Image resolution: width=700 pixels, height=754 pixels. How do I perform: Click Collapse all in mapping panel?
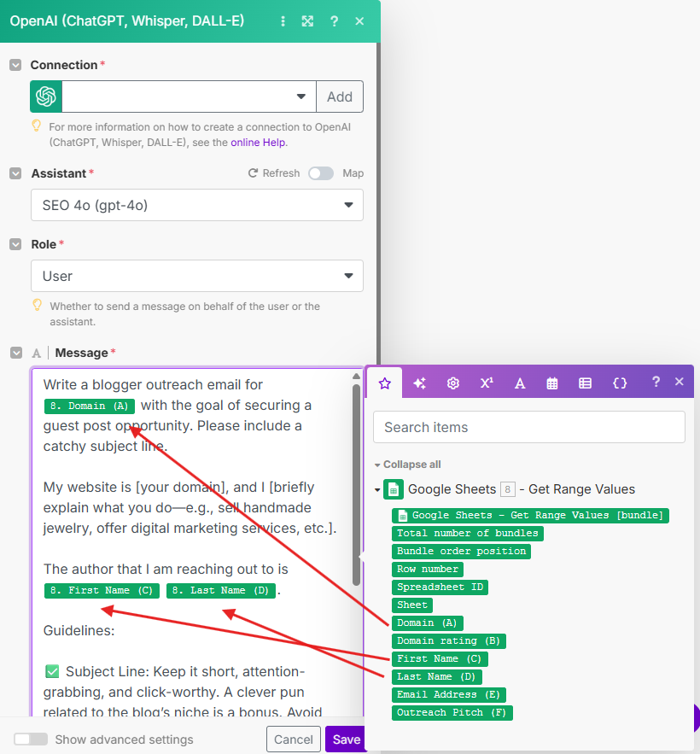tap(408, 465)
